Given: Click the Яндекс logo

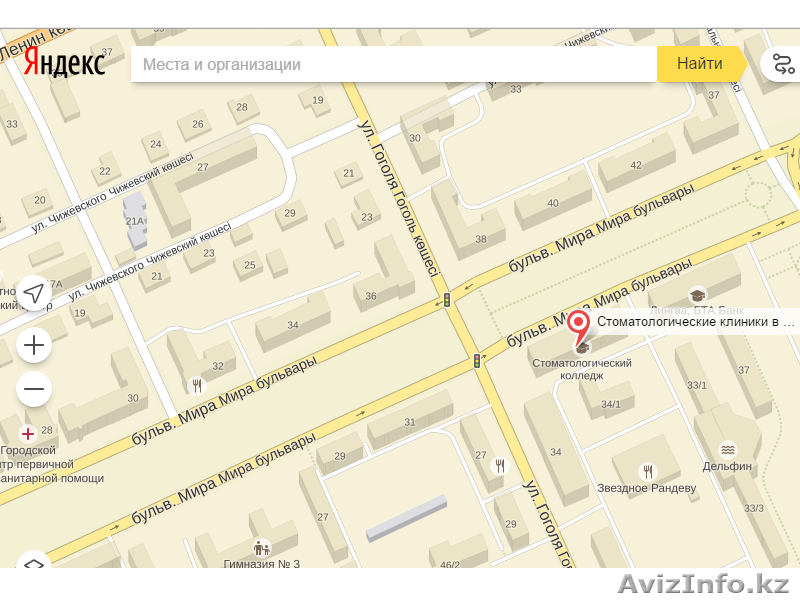Looking at the screenshot, I should (x=64, y=63).
